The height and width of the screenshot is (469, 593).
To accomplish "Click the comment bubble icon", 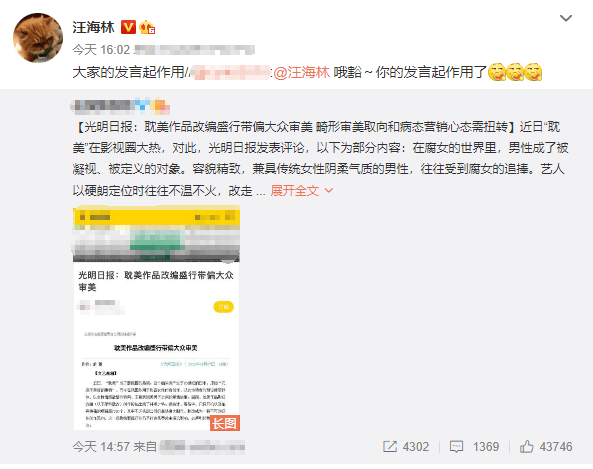I will point(456,447).
